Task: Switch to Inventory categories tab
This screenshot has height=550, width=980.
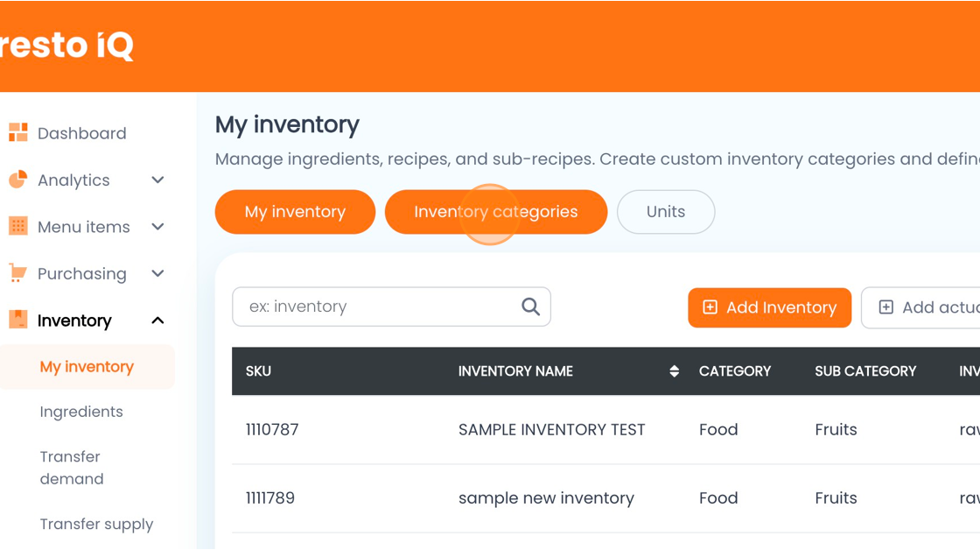Action: point(495,212)
